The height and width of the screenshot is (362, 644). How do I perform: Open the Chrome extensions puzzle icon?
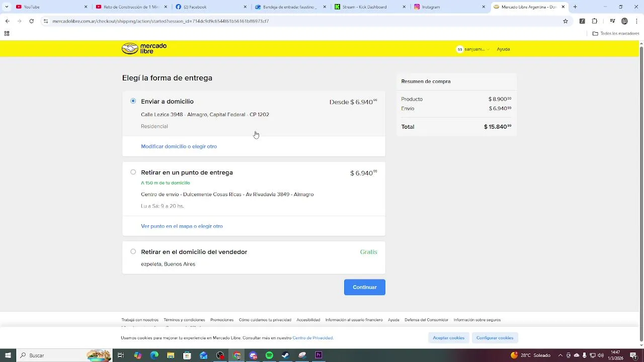(x=595, y=21)
